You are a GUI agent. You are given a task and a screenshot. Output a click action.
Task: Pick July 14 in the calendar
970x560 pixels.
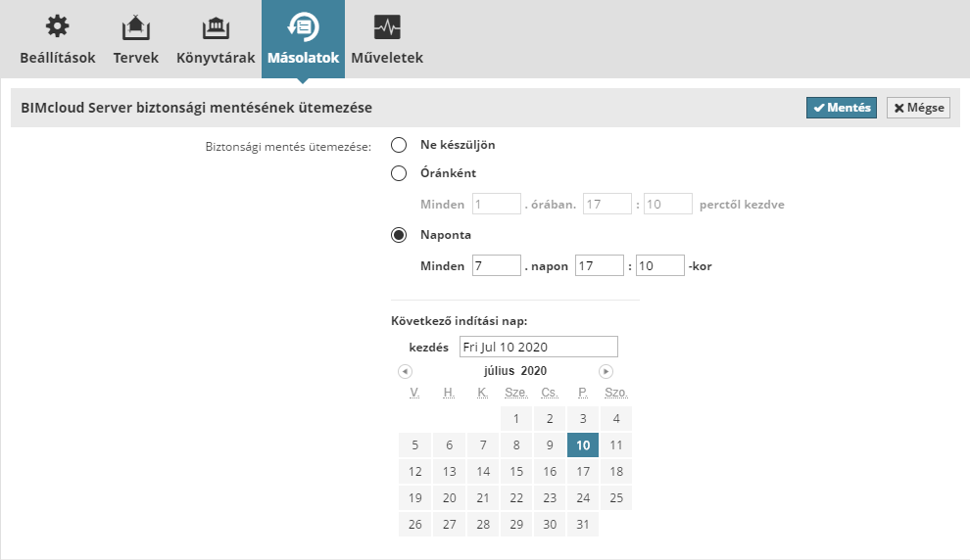[483, 472]
